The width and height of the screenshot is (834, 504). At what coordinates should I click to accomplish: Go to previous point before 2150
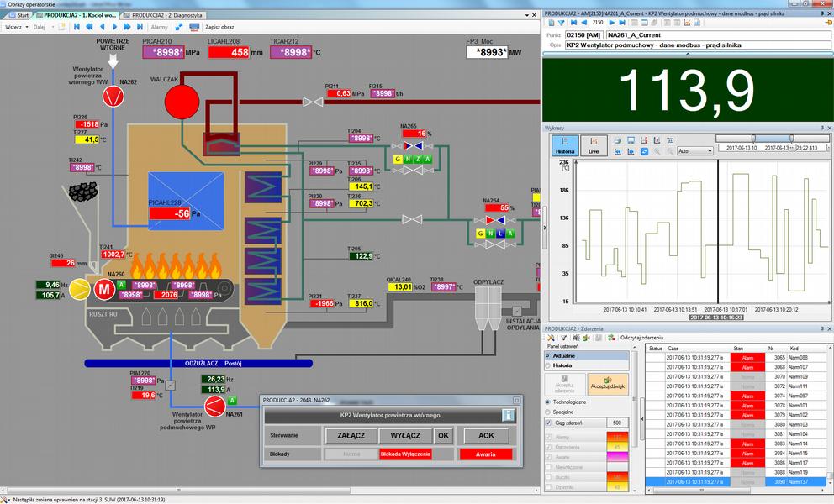click(x=584, y=23)
